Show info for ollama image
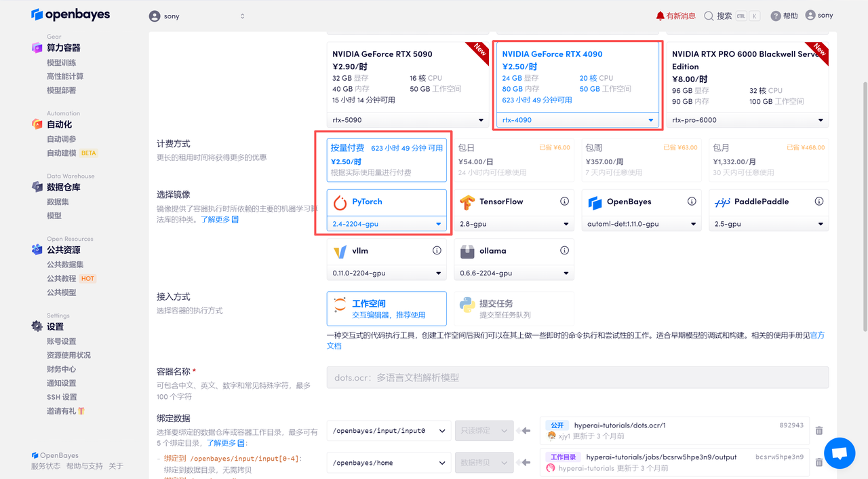The height and width of the screenshot is (479, 868). (564, 250)
